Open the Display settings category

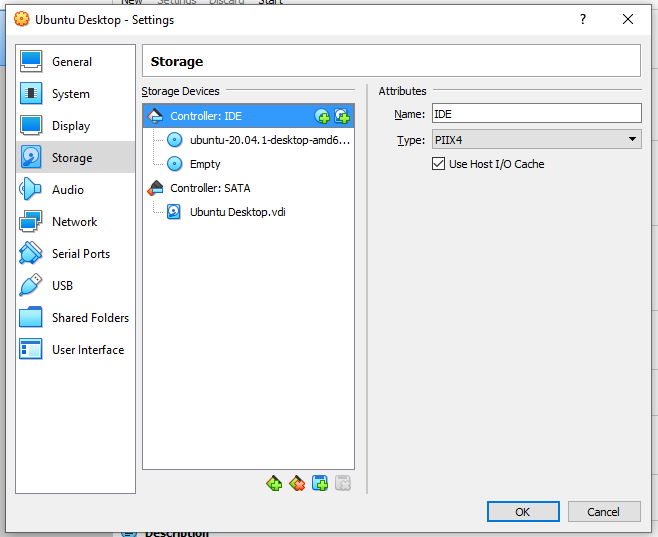pos(76,125)
